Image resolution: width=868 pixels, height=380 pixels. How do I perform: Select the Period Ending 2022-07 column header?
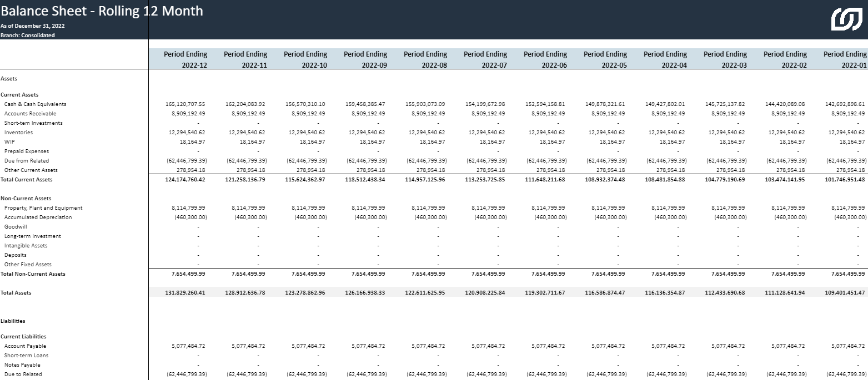click(x=485, y=59)
